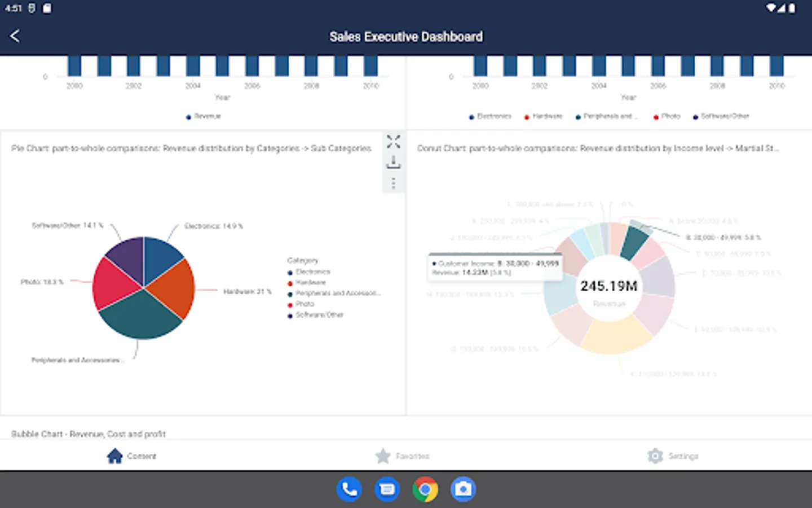Viewport: 812px width, 508px height.
Task: Click the 'Peripherals and Accessories...' pie slice label
Action: [78, 360]
